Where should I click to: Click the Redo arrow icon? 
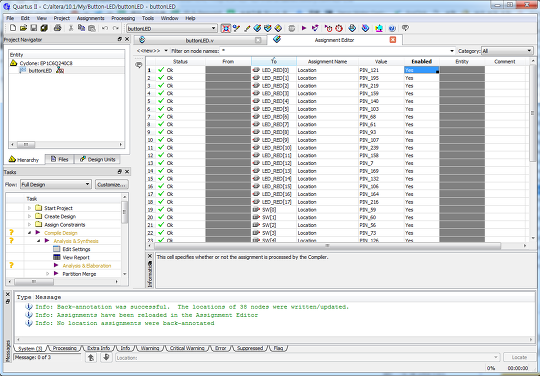point(116,28)
